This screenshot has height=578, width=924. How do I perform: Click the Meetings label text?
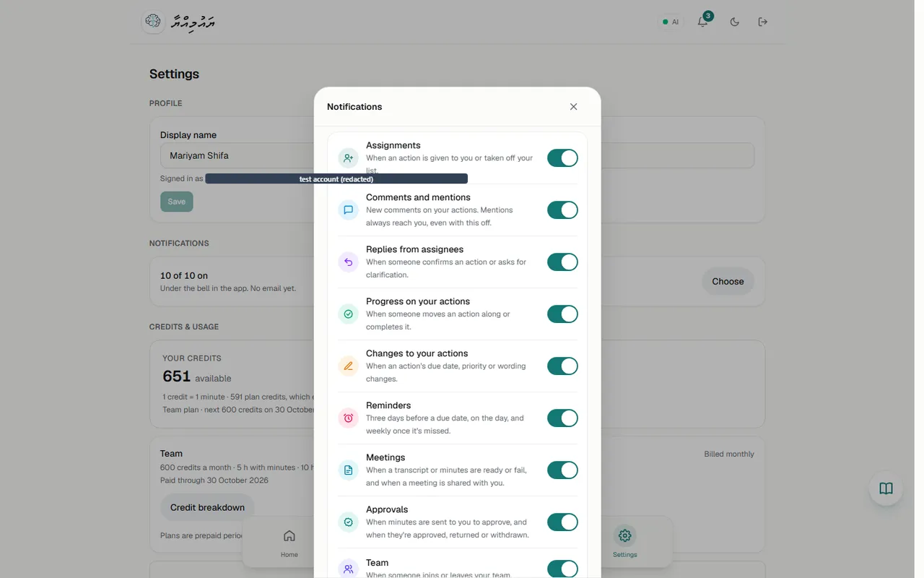pos(385,457)
